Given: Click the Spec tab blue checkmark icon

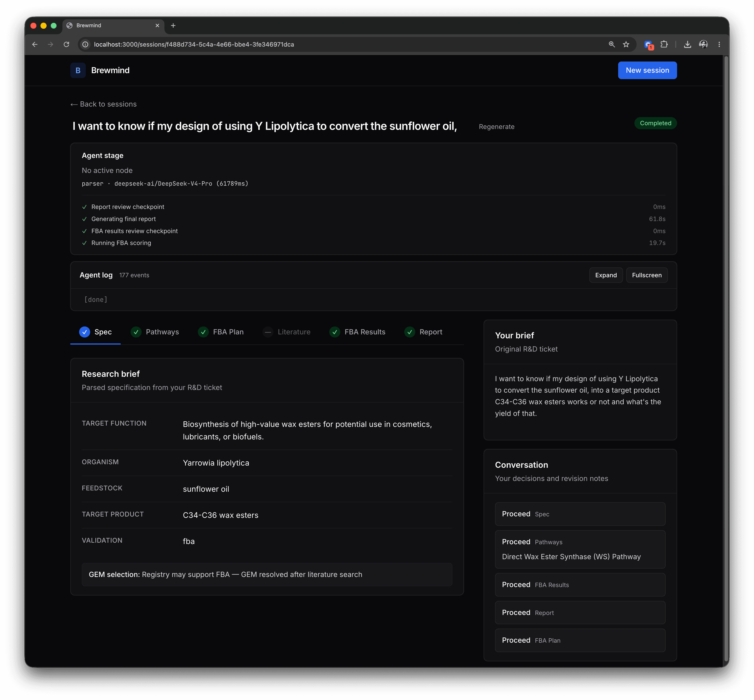Looking at the screenshot, I should click(x=84, y=332).
